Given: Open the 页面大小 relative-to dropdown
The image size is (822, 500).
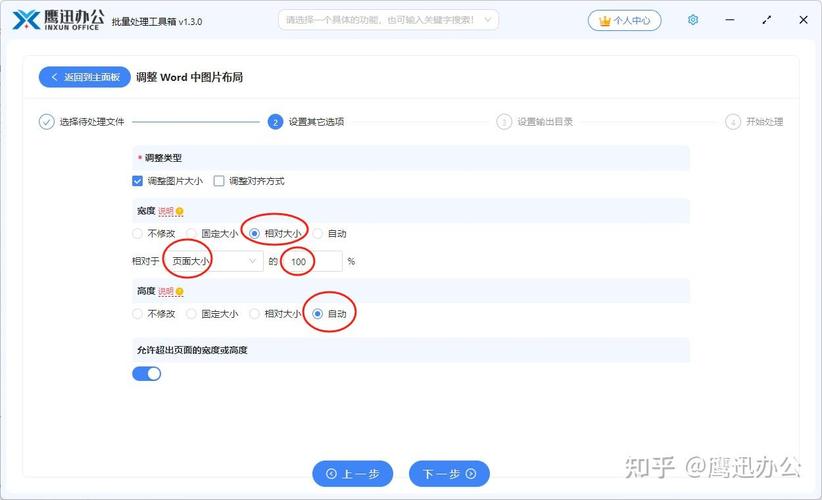Looking at the screenshot, I should (213, 261).
